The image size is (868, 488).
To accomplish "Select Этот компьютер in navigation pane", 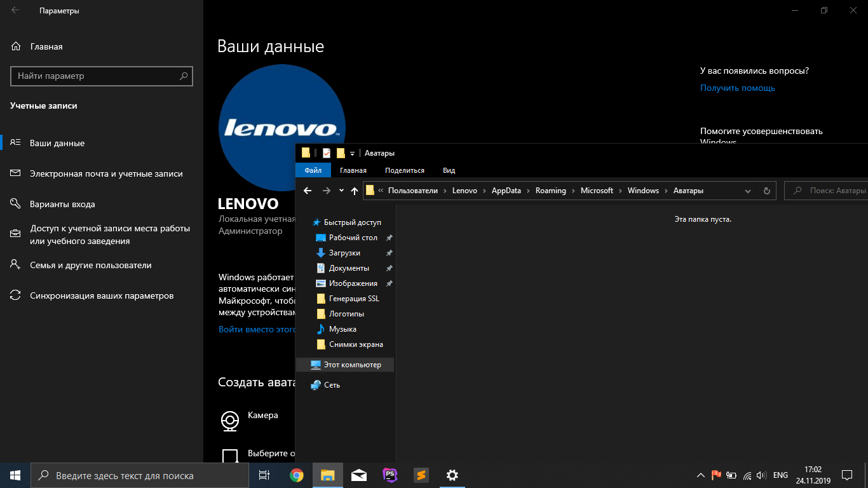I will (x=346, y=365).
